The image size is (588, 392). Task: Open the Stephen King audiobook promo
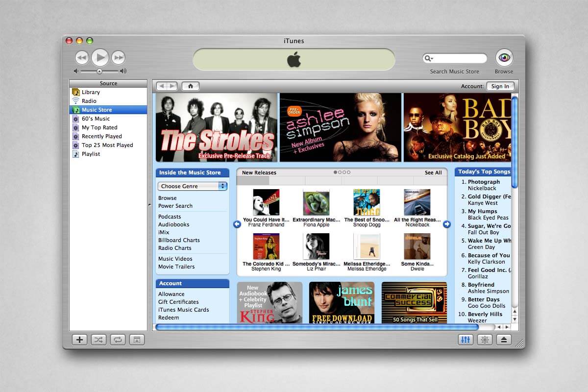270,302
